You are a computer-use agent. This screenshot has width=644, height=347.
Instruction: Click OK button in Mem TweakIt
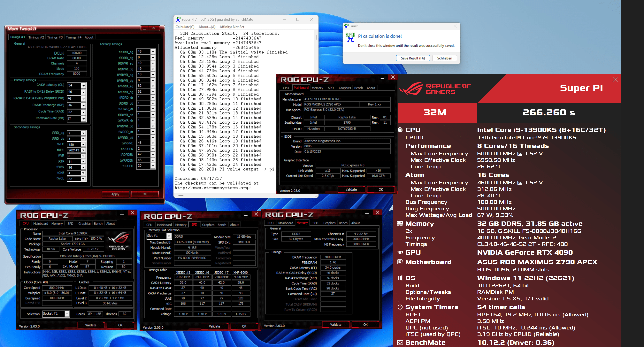[x=145, y=194]
